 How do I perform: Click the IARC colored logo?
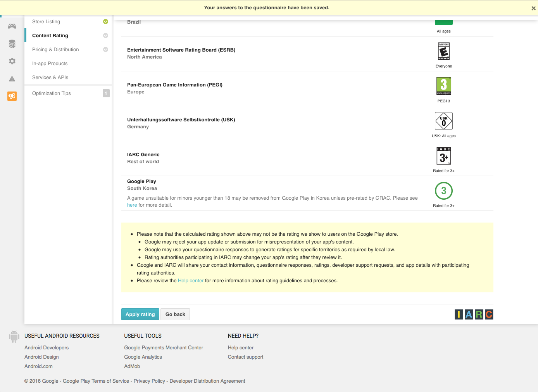pos(474,314)
